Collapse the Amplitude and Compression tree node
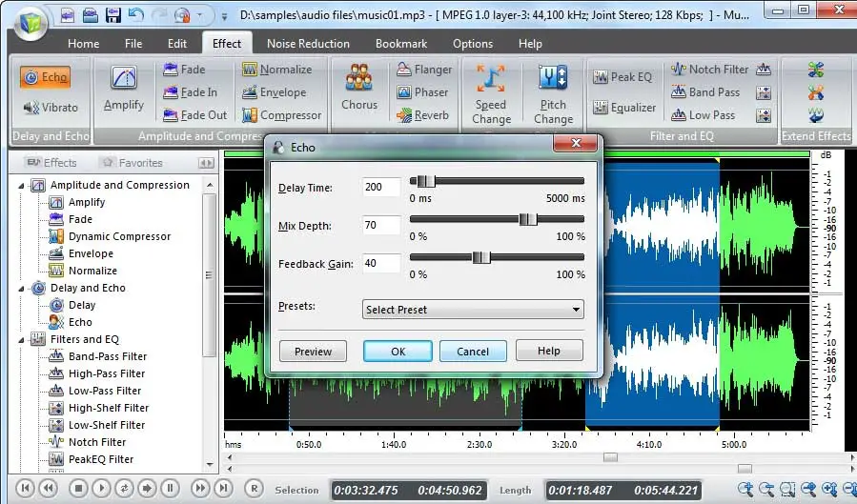 tap(23, 186)
